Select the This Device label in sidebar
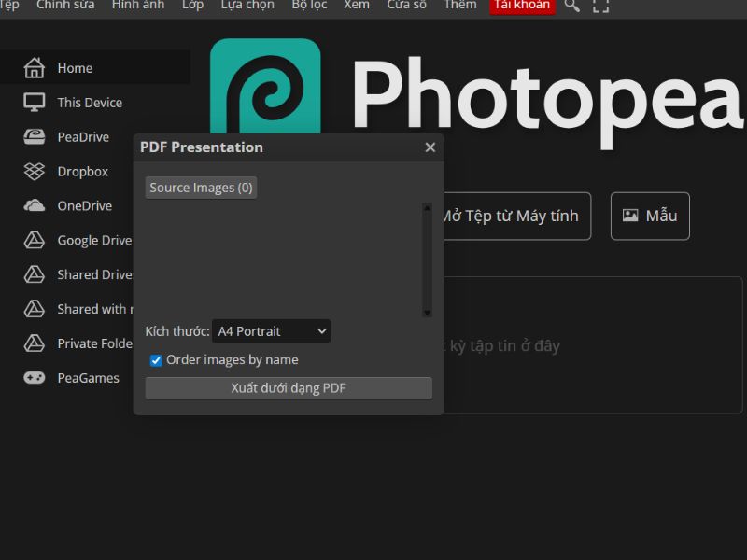This screenshot has width=747, height=560. [90, 103]
